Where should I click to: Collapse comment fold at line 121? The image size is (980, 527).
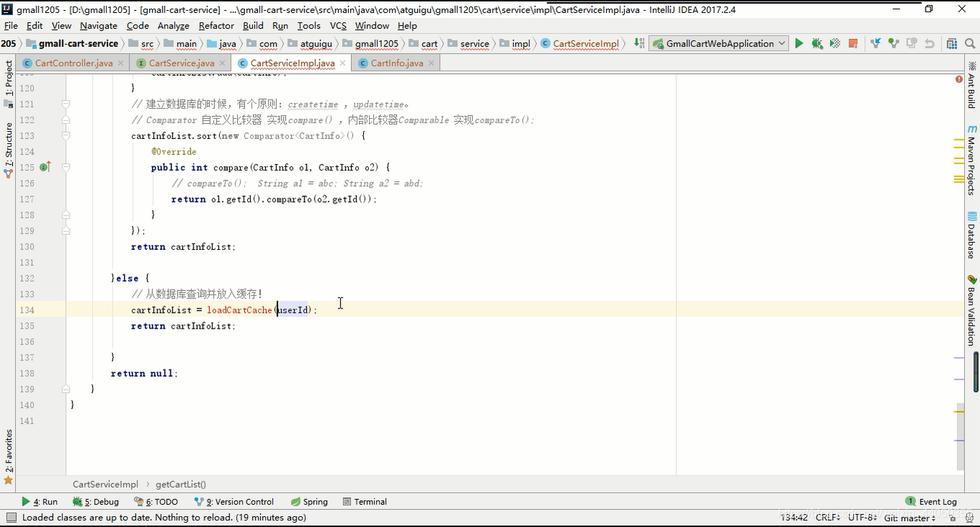tap(66, 104)
